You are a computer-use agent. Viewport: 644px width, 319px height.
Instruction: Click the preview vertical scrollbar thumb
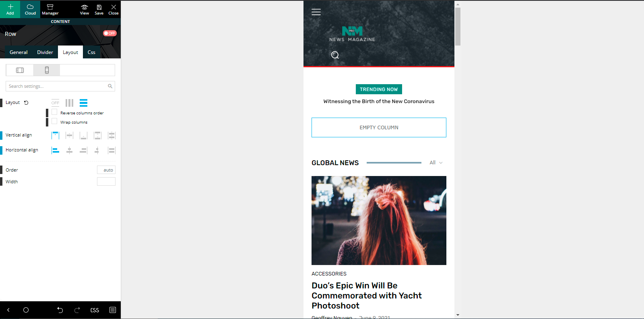[x=458, y=27]
